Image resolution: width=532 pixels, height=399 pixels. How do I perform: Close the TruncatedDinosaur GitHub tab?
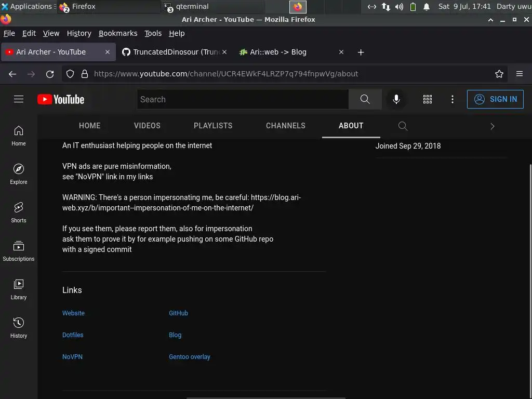224,52
